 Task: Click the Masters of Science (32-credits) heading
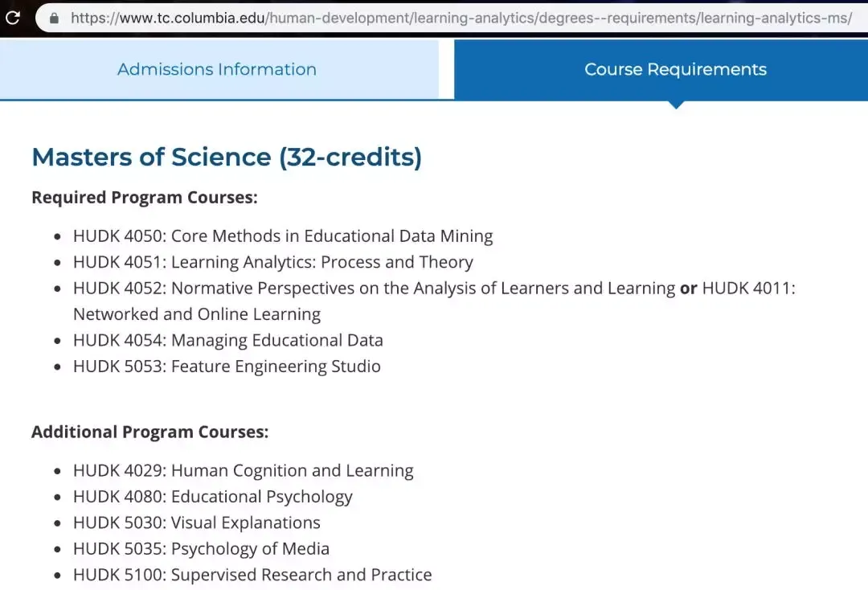click(x=227, y=157)
